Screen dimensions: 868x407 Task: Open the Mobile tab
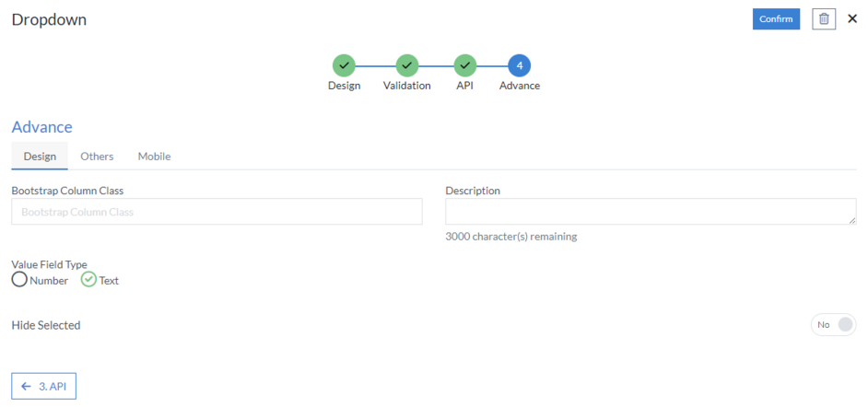[x=154, y=157]
